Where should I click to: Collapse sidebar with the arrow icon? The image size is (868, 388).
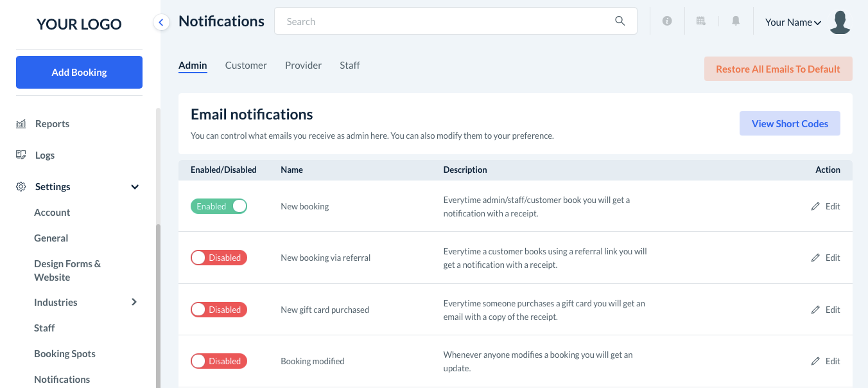pyautogui.click(x=161, y=22)
